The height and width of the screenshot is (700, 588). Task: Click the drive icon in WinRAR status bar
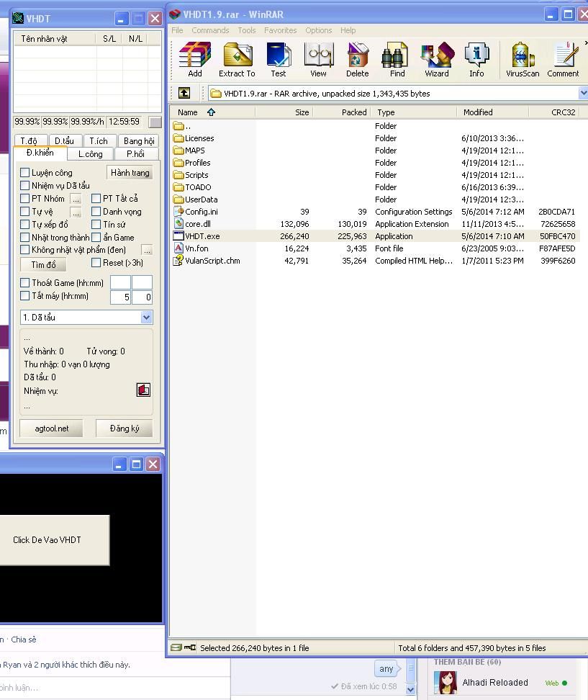176,647
